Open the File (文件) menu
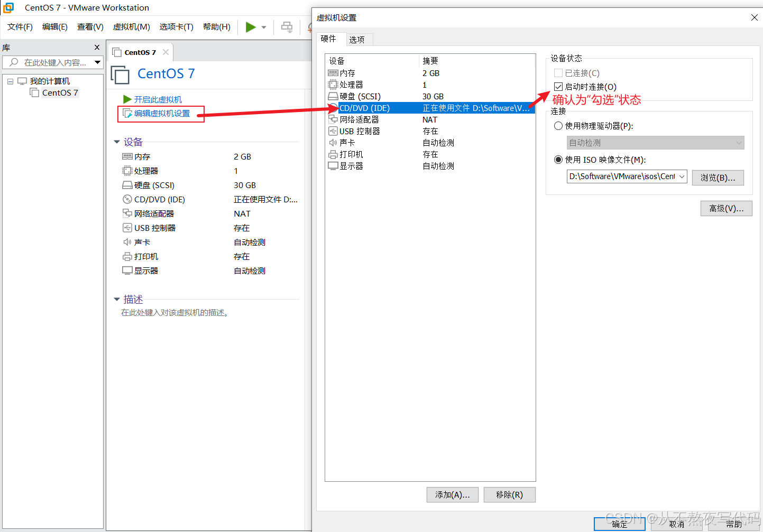Screen dimensions: 763x532 coord(20,27)
